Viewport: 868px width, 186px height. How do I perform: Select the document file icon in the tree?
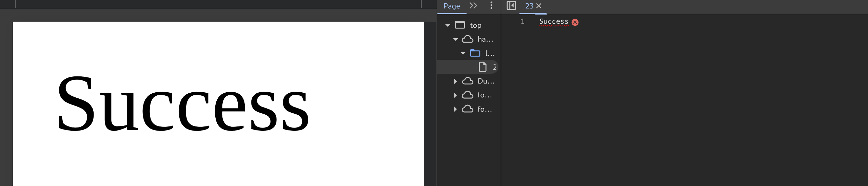click(x=482, y=67)
